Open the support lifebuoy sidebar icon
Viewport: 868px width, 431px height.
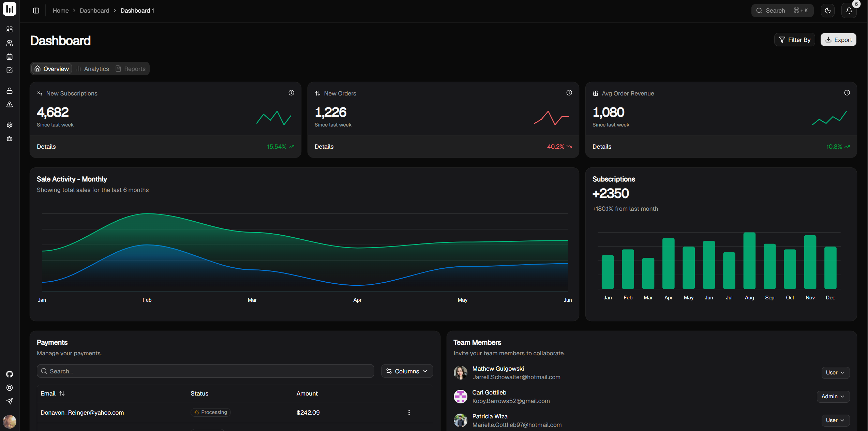(x=10, y=388)
